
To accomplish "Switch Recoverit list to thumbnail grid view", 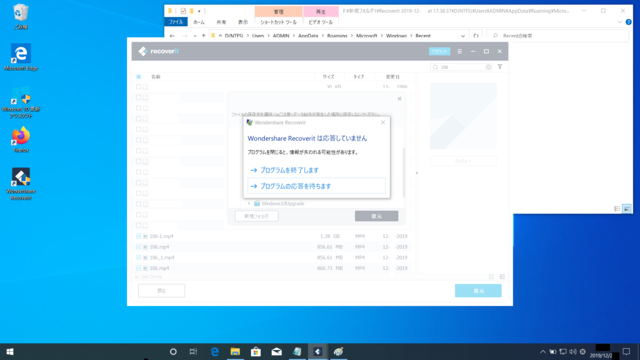I will [x=491, y=277].
